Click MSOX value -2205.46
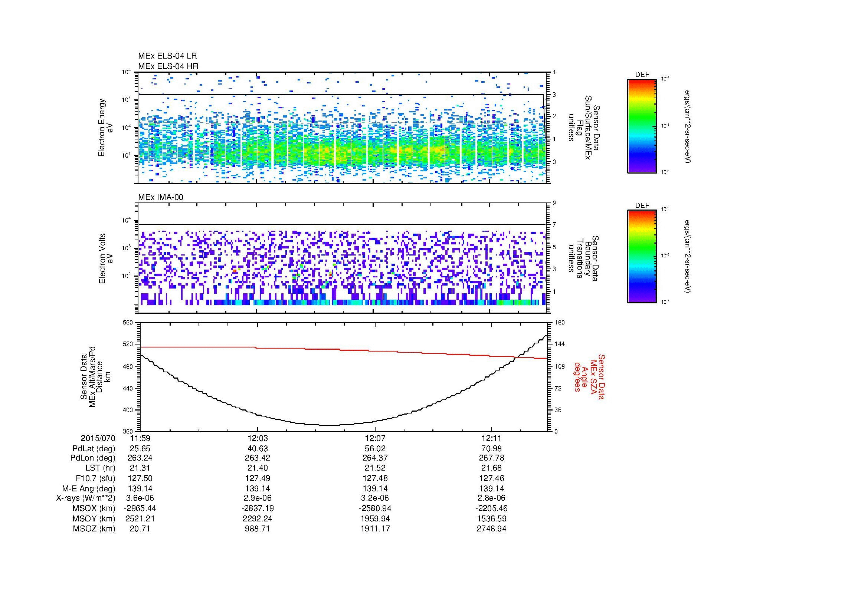Viewport: 868px width, 613px height. 491,508
